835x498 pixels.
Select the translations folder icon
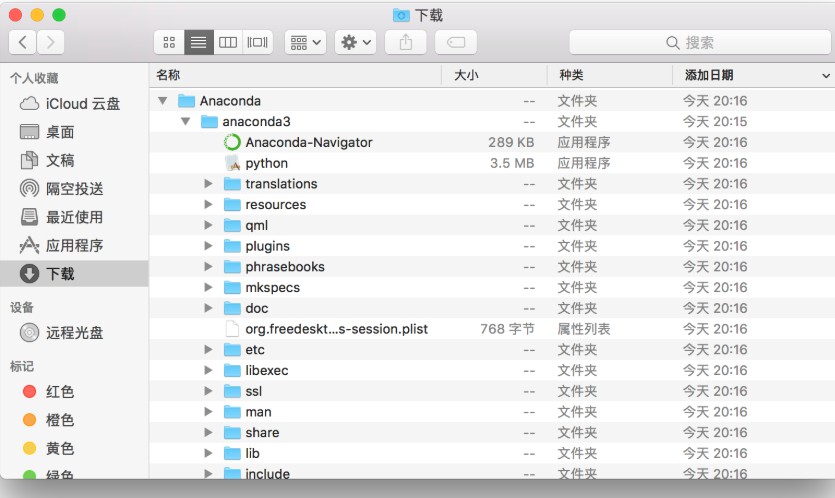[x=232, y=184]
